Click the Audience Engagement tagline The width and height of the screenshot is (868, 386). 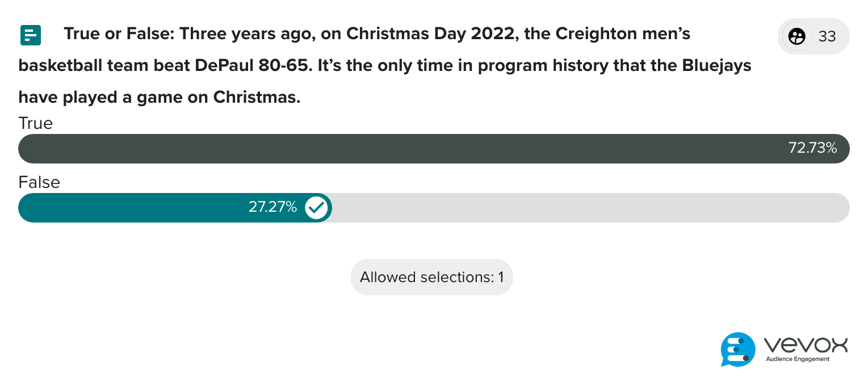[798, 359]
